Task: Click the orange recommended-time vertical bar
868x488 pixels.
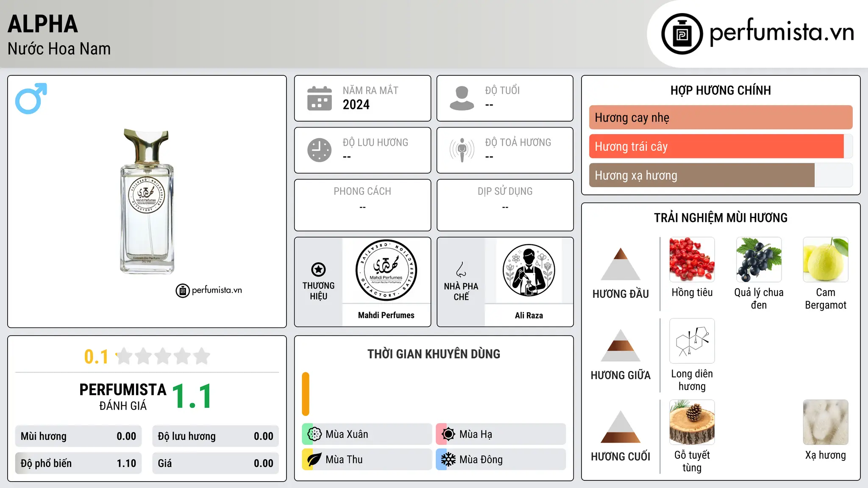Action: click(x=306, y=394)
